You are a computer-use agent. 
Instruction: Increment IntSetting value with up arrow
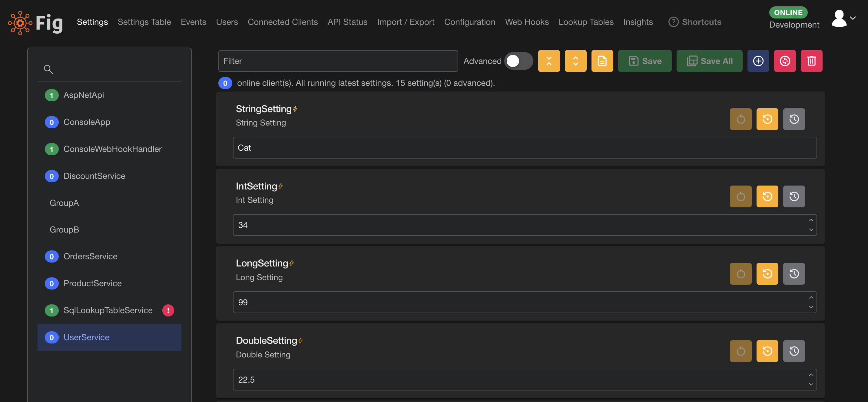point(811,220)
